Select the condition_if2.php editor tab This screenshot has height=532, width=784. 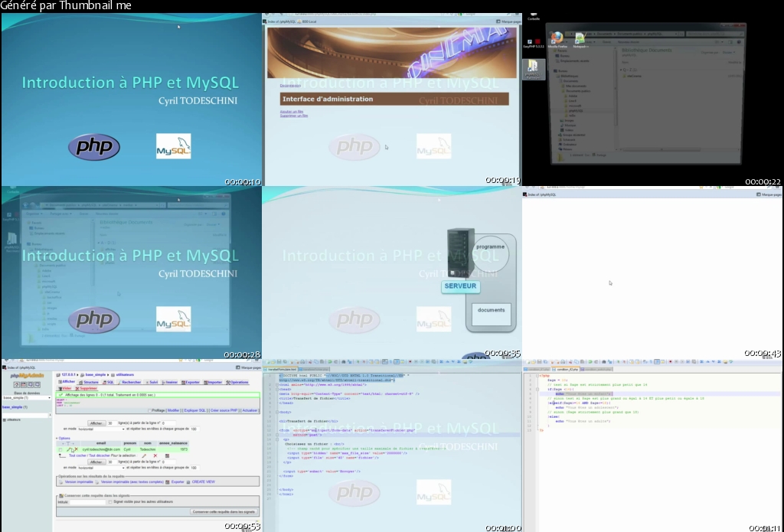click(x=567, y=370)
